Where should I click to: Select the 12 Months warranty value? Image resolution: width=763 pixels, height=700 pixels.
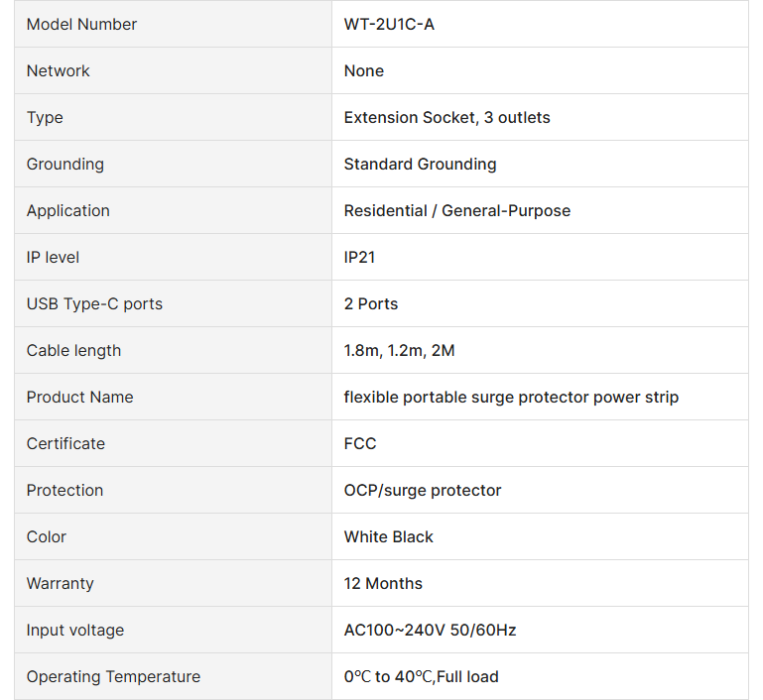(x=383, y=583)
